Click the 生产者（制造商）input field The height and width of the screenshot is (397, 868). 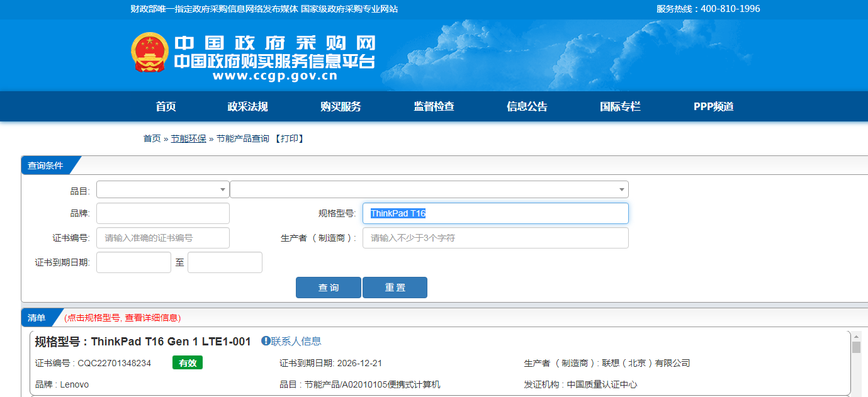pyautogui.click(x=495, y=238)
